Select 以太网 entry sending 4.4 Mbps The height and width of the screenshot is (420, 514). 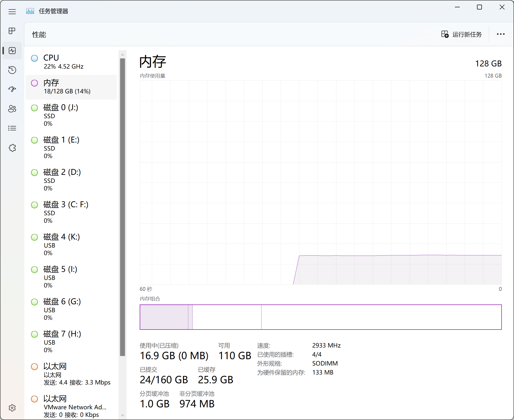click(71, 374)
